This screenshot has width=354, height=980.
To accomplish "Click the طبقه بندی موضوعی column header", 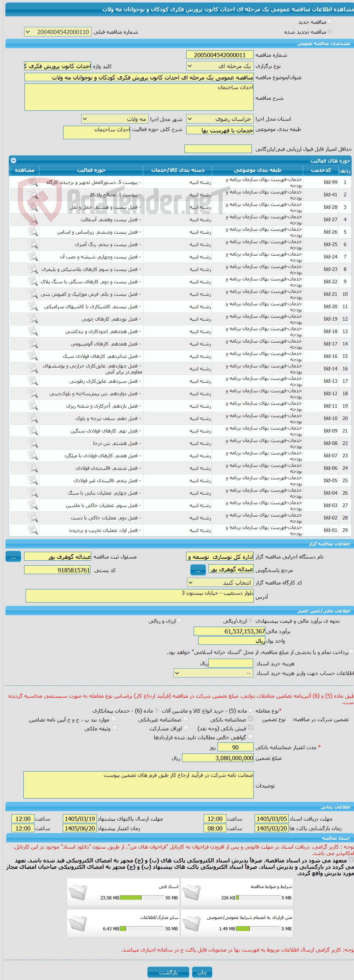I will [258, 170].
